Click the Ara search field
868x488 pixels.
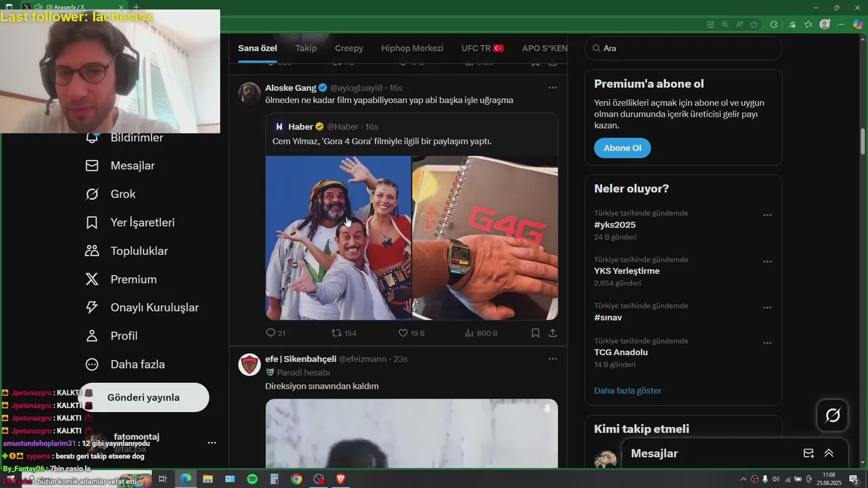[683, 48]
